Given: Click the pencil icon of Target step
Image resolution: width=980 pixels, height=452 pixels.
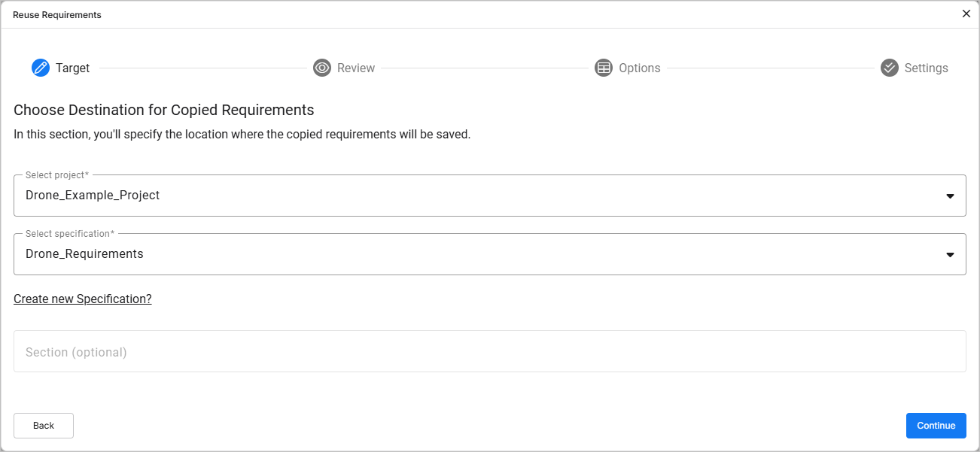Looking at the screenshot, I should pyautogui.click(x=40, y=68).
